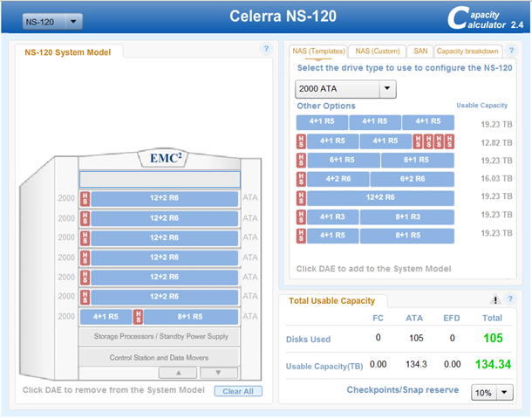Click hot spare icon on 12+2 R6 template
Viewport: 532px width, 419px height.
pyautogui.click(x=301, y=197)
